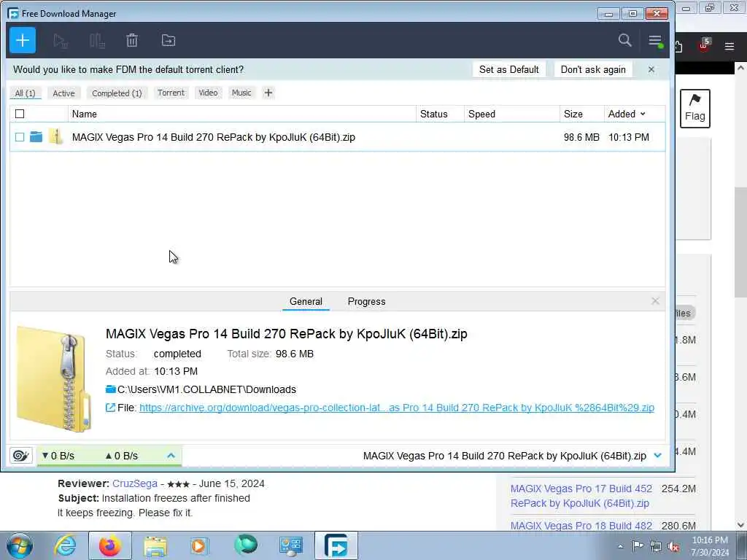Click the muted volume tray icon

(x=673, y=547)
